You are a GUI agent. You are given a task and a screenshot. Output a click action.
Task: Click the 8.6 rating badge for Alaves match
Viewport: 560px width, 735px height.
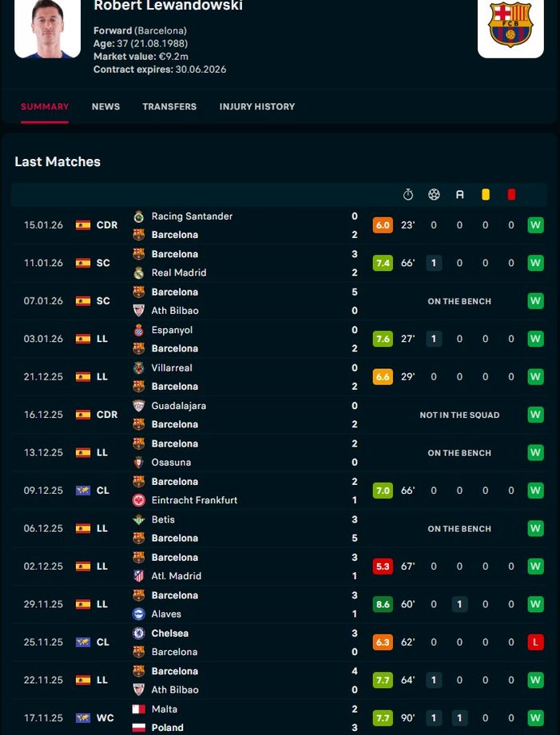[x=383, y=605]
